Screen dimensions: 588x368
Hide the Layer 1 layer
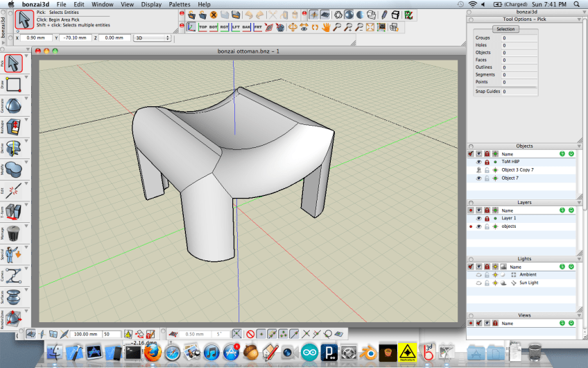coord(478,219)
